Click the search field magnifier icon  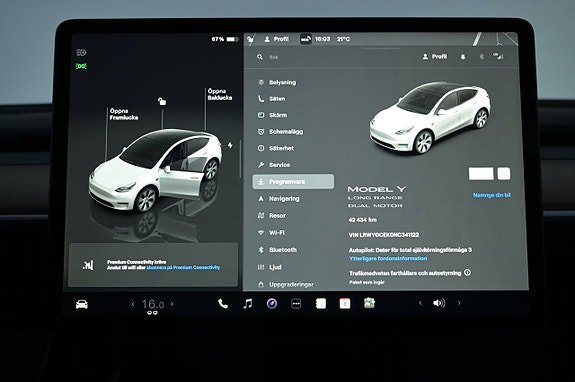coord(260,57)
